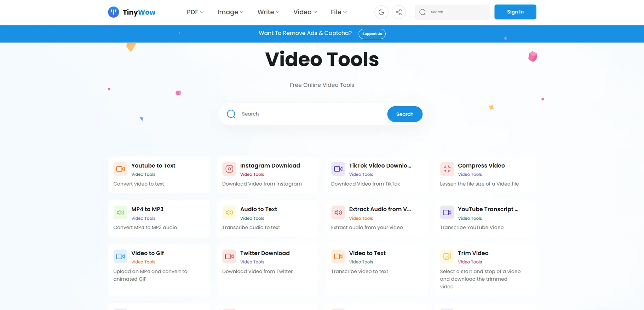The height and width of the screenshot is (310, 644).
Task: Click the Youtube to Text camera icon
Action: pos(120,169)
